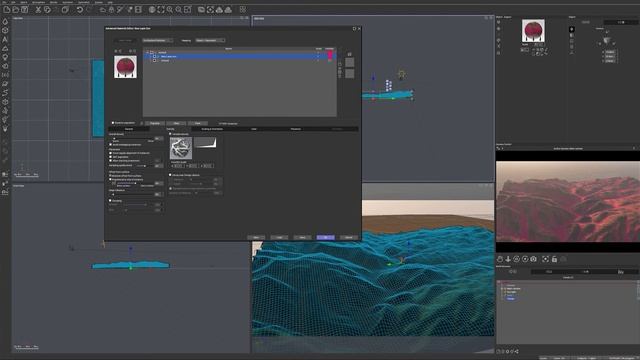640x360 pixels.
Task: Click the filter curve thumbnail beside noise
Action: [205, 142]
